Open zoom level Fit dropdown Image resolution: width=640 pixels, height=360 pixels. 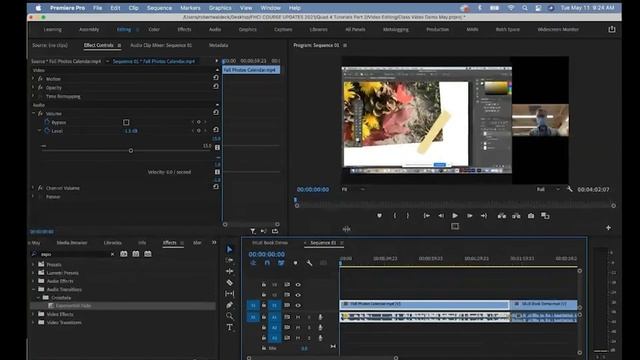click(353, 189)
